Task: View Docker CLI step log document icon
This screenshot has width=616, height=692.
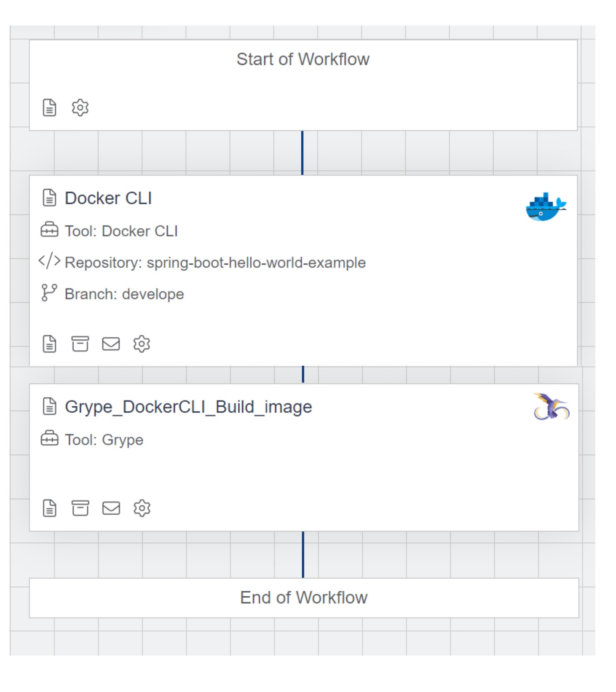Action: click(x=49, y=344)
